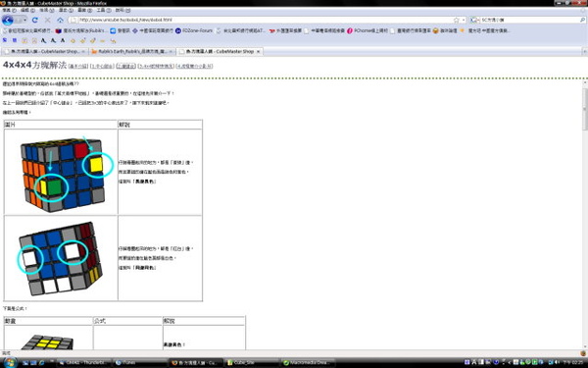Reload the page with the refresh icon

[x=35, y=20]
